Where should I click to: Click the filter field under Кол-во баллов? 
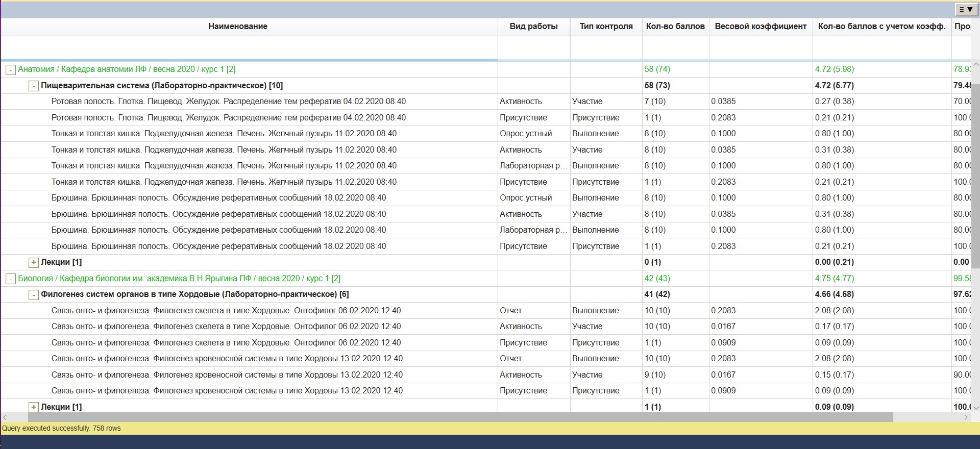675,48
